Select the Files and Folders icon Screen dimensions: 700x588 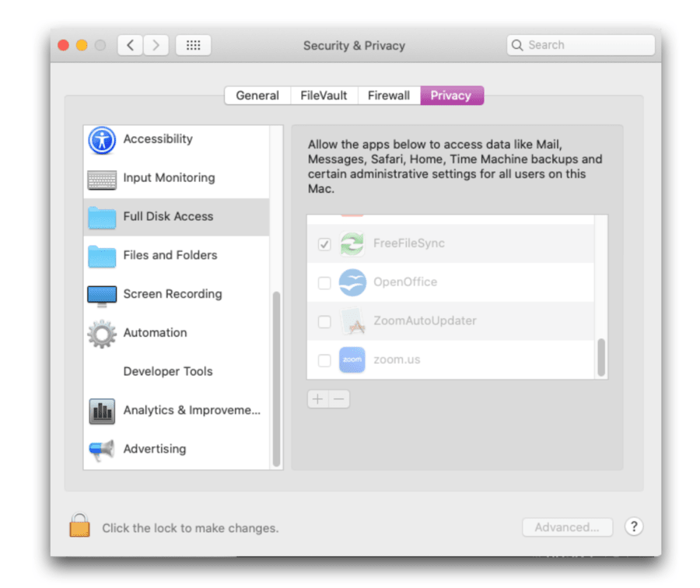(101, 255)
